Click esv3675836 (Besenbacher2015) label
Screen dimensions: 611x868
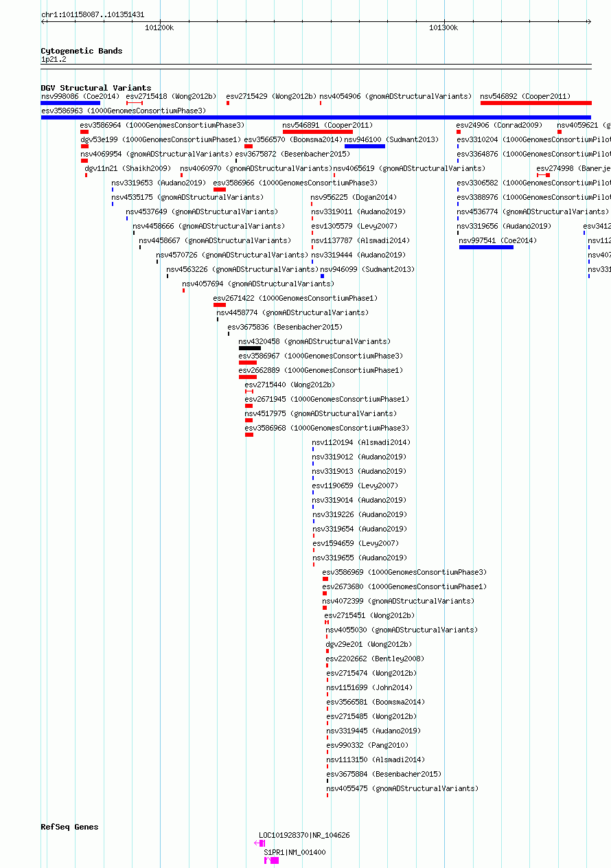[x=285, y=328]
